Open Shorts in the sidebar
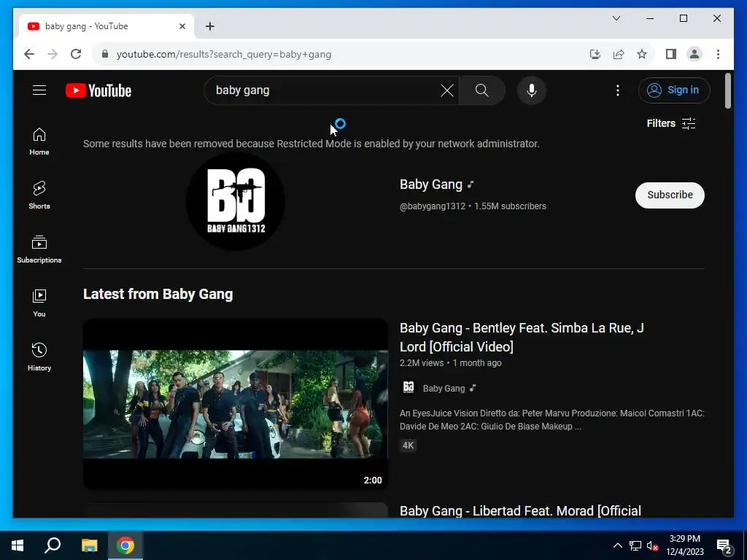The width and height of the screenshot is (747, 560). click(39, 195)
